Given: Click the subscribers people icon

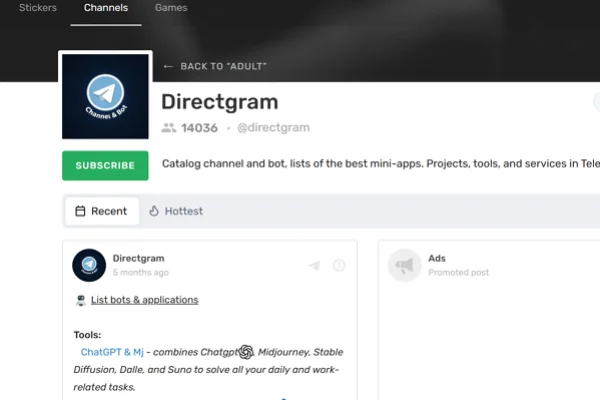Looking at the screenshot, I should click(x=169, y=127).
